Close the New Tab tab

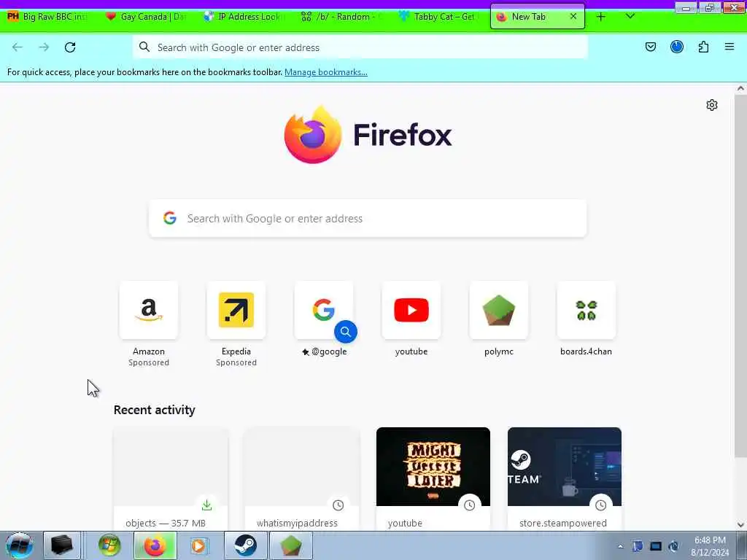(x=573, y=16)
